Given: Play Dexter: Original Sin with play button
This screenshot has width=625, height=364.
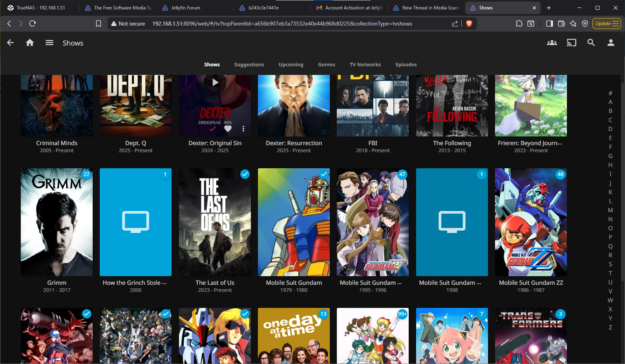Looking at the screenshot, I should click(215, 83).
